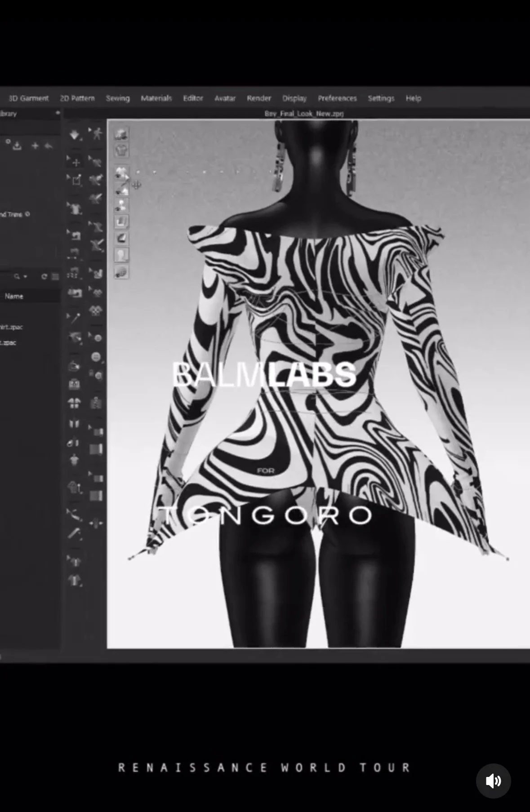Open the Materials menu
This screenshot has width=530, height=812.
coord(156,98)
